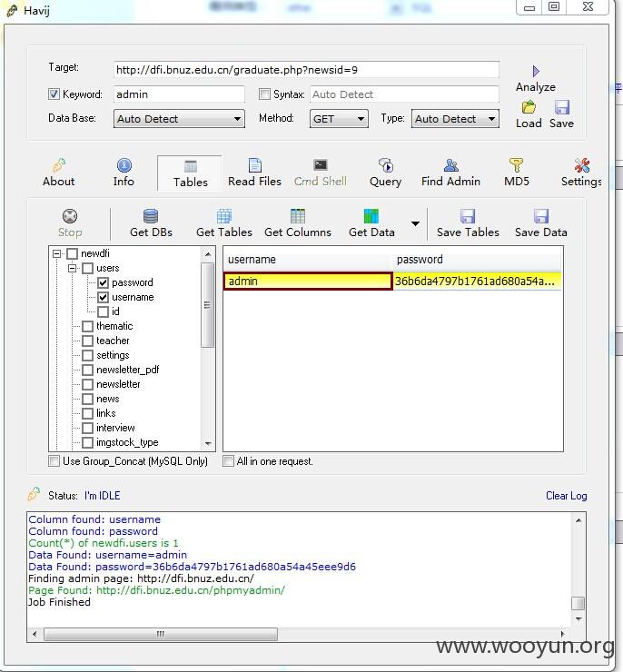
Task: Click the Havij title bar icon
Action: pyautogui.click(x=12, y=10)
